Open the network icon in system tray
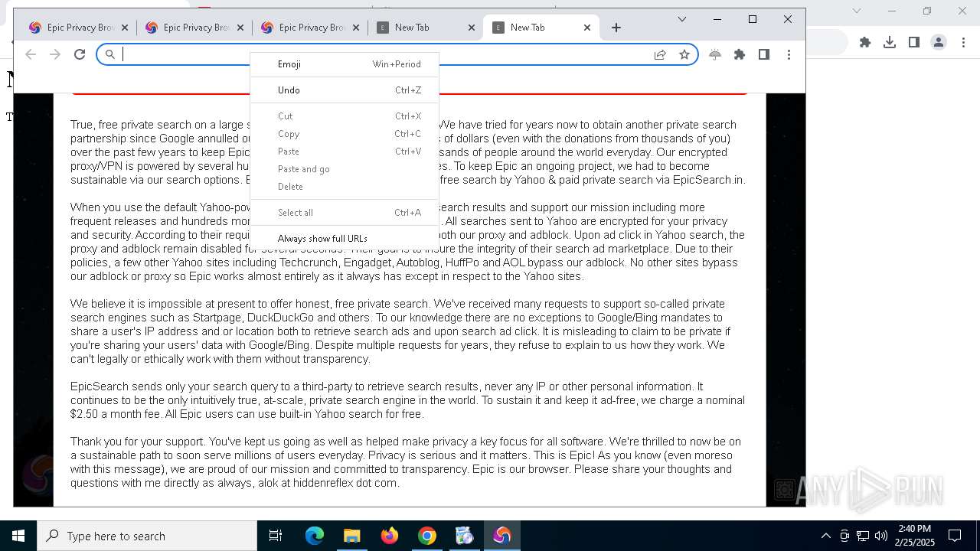 863,536
